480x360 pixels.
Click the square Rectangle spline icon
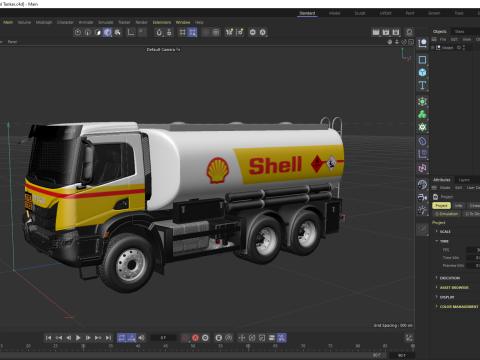(422, 60)
